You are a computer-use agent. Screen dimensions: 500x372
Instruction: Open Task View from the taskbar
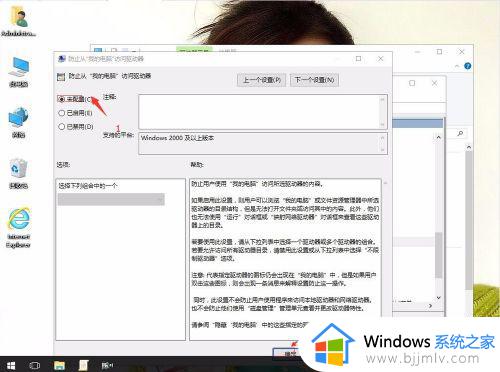pyautogui.click(x=34, y=365)
